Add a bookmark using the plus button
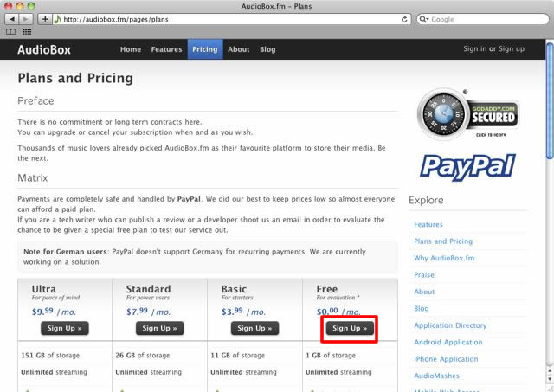The image size is (554, 392). coord(44,19)
